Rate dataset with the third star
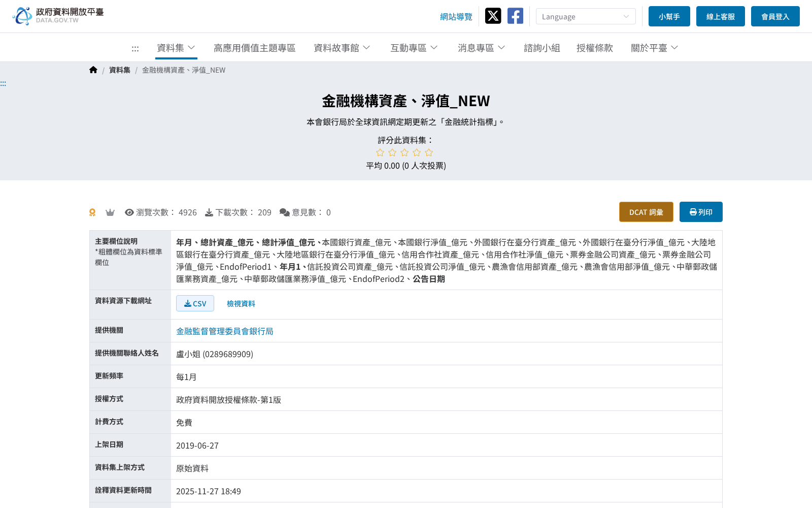Image resolution: width=812 pixels, height=508 pixels. pyautogui.click(x=404, y=152)
